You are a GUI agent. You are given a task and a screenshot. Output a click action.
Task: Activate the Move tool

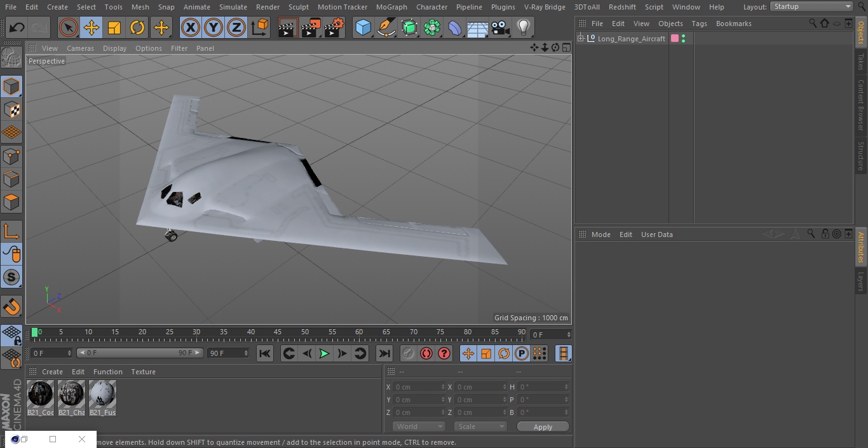tap(92, 27)
